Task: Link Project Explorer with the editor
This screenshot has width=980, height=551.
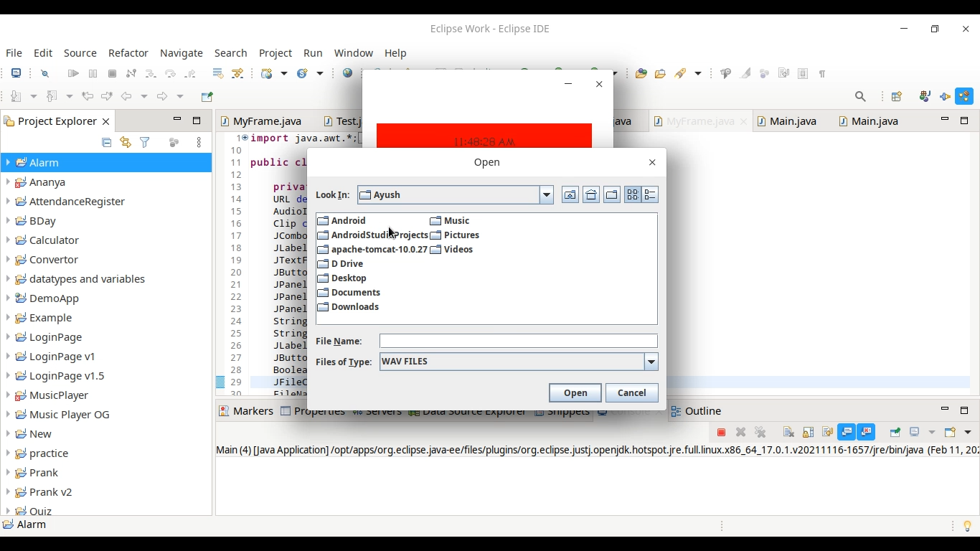Action: coord(126,142)
